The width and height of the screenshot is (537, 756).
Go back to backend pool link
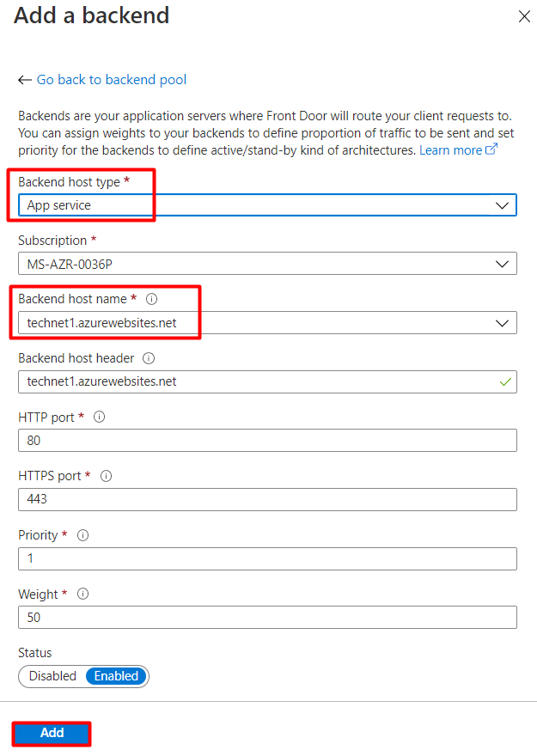coord(112,80)
